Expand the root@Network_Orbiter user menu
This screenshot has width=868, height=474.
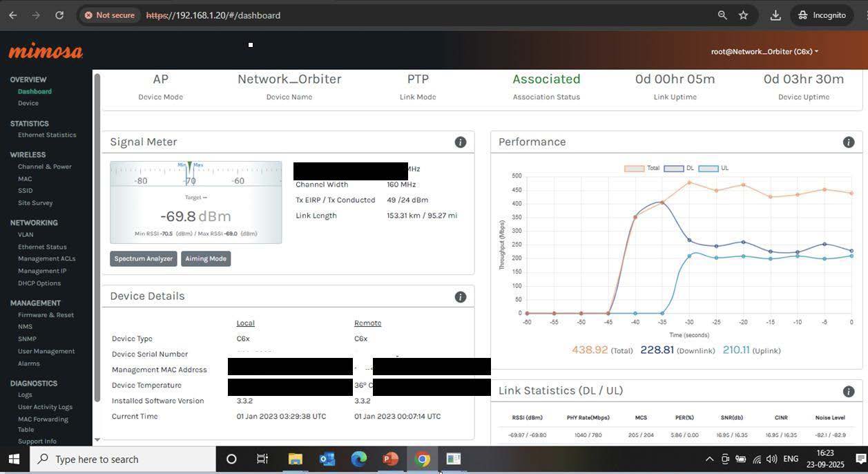764,52
